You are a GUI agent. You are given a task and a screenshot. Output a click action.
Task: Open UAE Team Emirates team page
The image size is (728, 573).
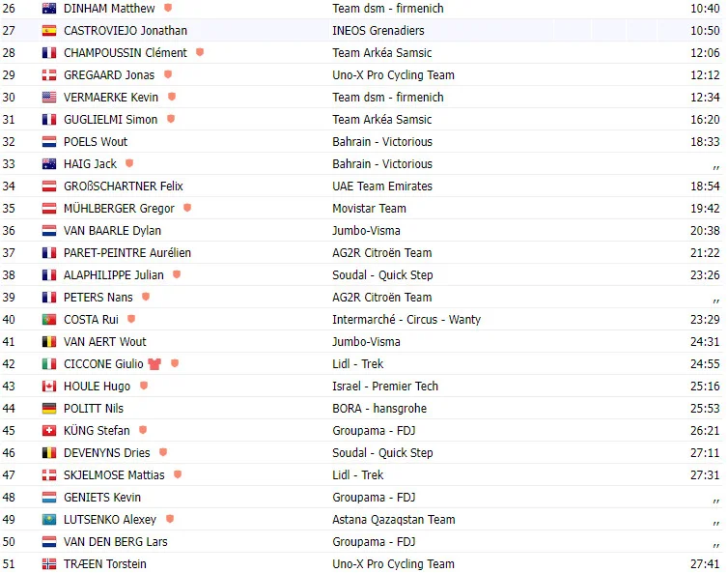382,186
